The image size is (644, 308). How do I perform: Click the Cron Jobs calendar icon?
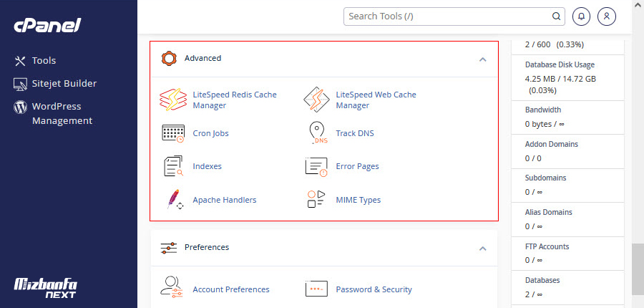point(173,133)
